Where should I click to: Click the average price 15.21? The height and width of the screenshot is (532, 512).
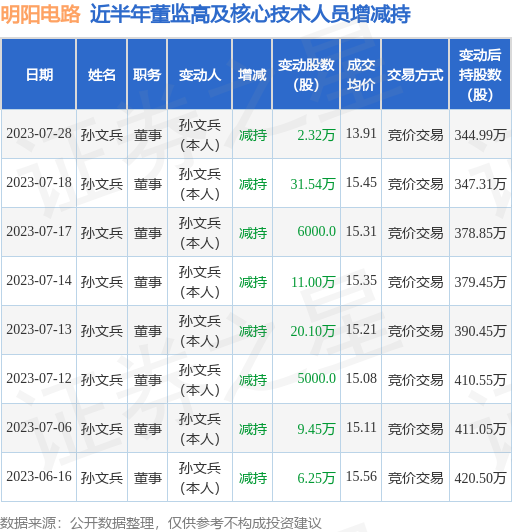tap(361, 329)
